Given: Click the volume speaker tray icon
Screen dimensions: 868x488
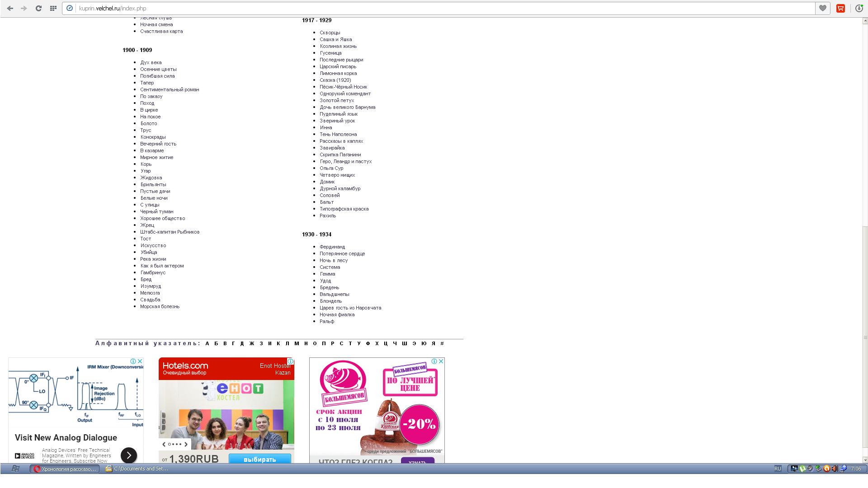Looking at the screenshot, I should (x=835, y=469).
